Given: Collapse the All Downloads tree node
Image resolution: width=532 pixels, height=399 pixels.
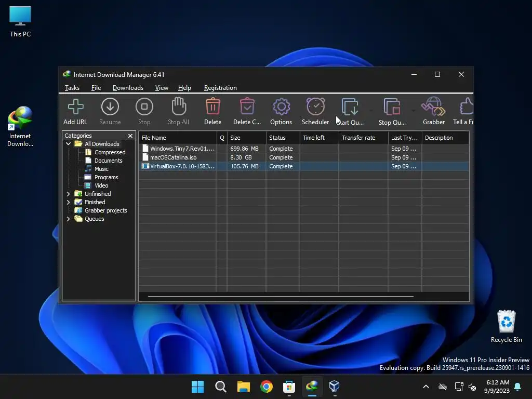Looking at the screenshot, I should tap(68, 144).
